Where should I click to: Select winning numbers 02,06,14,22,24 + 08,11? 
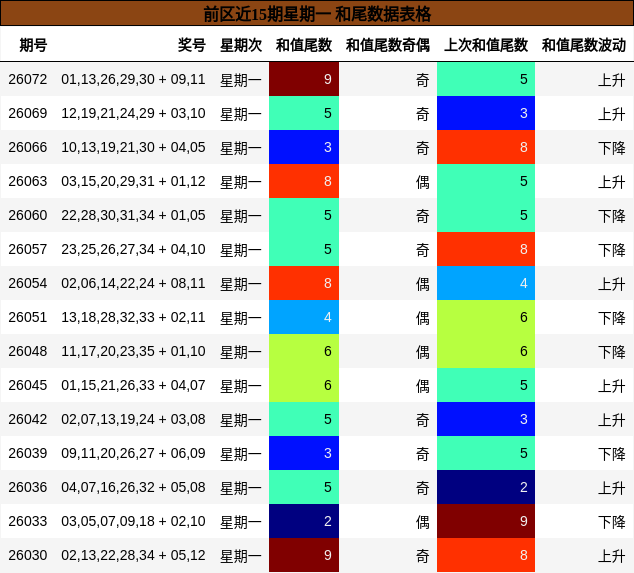(133, 283)
